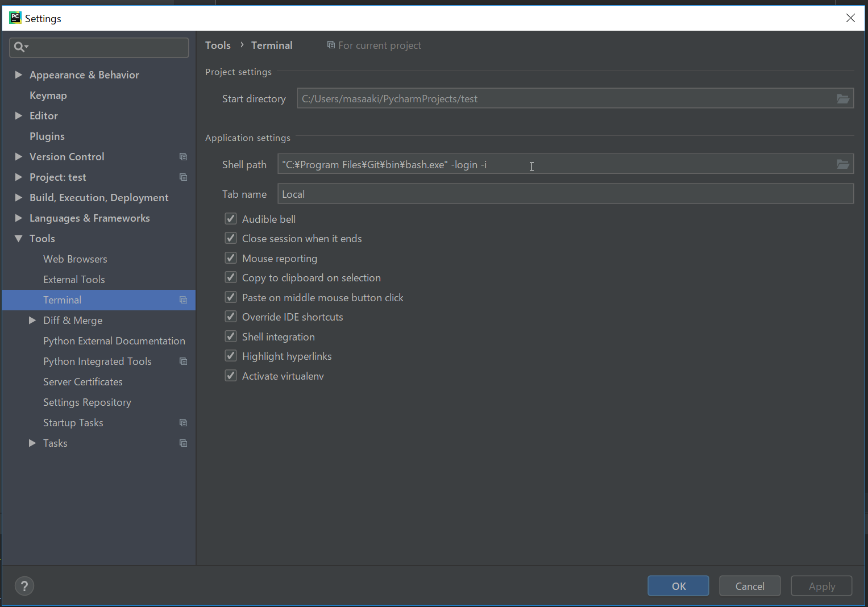Viewport: 868px width, 607px height.
Task: Click the per-project icon beside Python Integrated Tools
Action: click(x=183, y=361)
